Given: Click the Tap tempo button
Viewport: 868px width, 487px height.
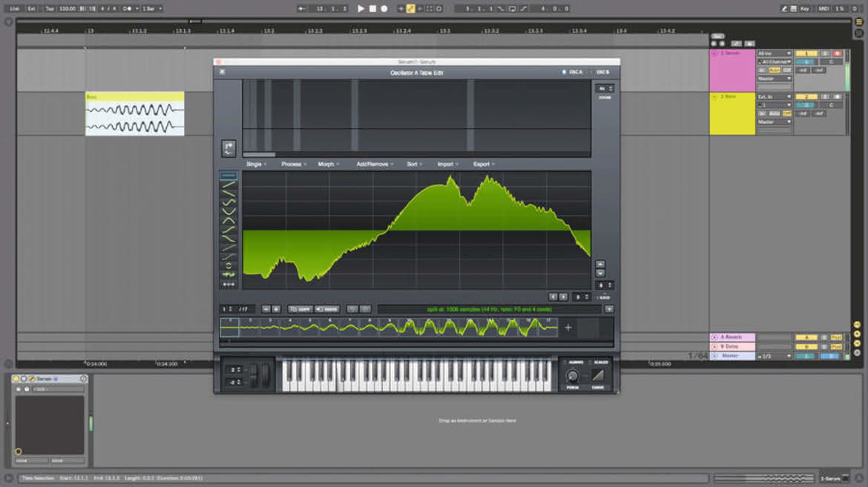Looking at the screenshot, I should [49, 8].
